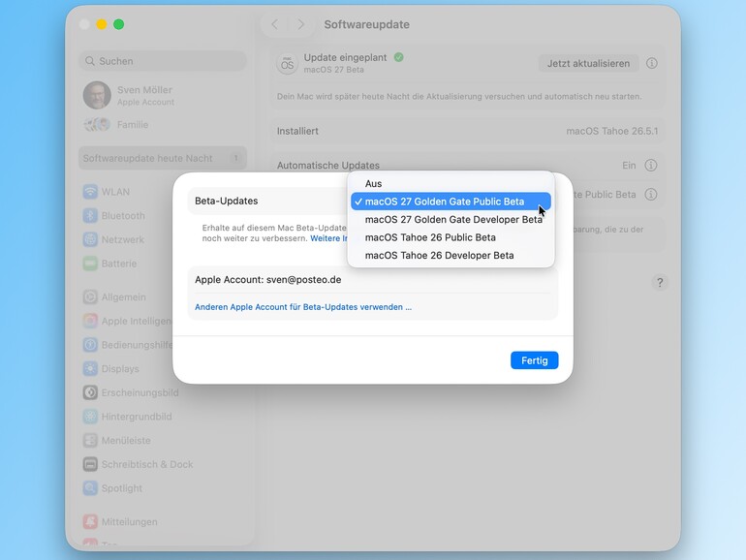
Task: Open Netzwerk settings icon
Action: pos(90,239)
